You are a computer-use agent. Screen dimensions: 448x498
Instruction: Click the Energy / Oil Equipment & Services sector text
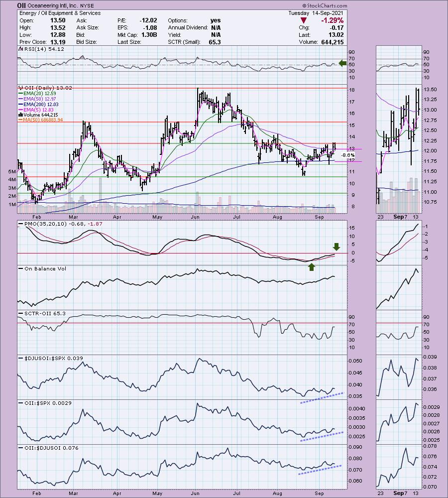tap(60, 13)
